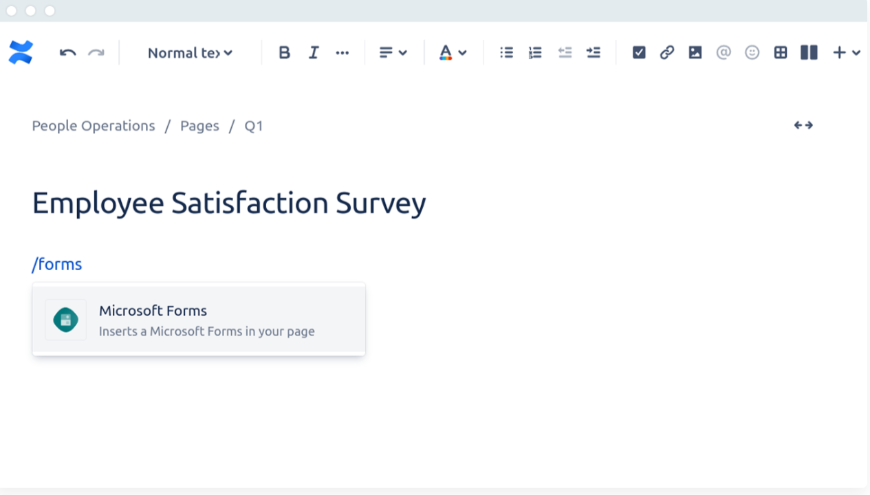This screenshot has height=495, width=870.
Task: Insert a link with chain icon
Action: (x=667, y=53)
